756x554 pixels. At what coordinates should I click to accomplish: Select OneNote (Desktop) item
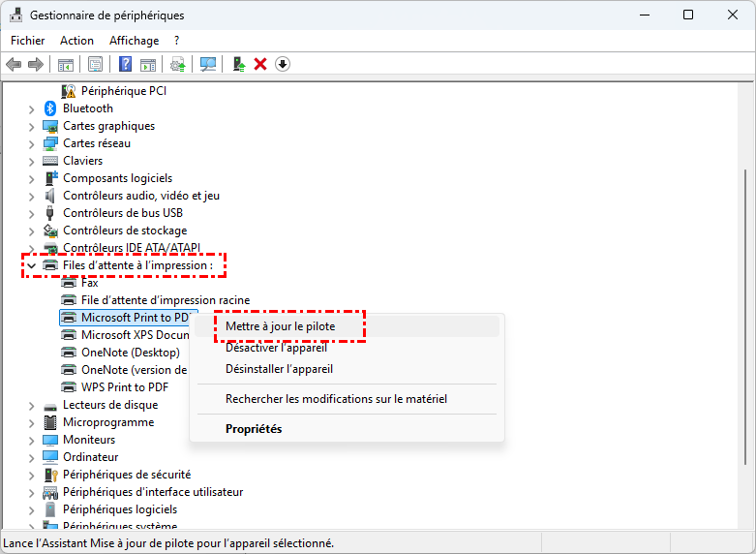[x=130, y=353]
